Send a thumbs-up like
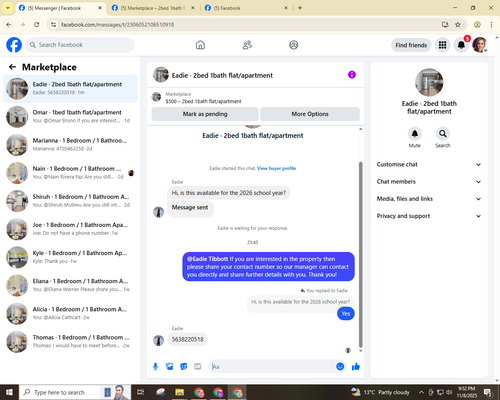The width and height of the screenshot is (500, 400). click(x=356, y=367)
